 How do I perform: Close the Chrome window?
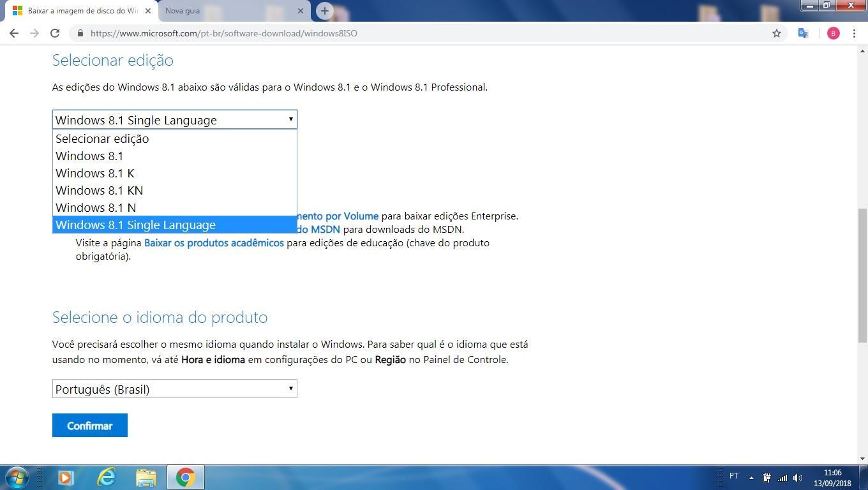click(x=851, y=5)
